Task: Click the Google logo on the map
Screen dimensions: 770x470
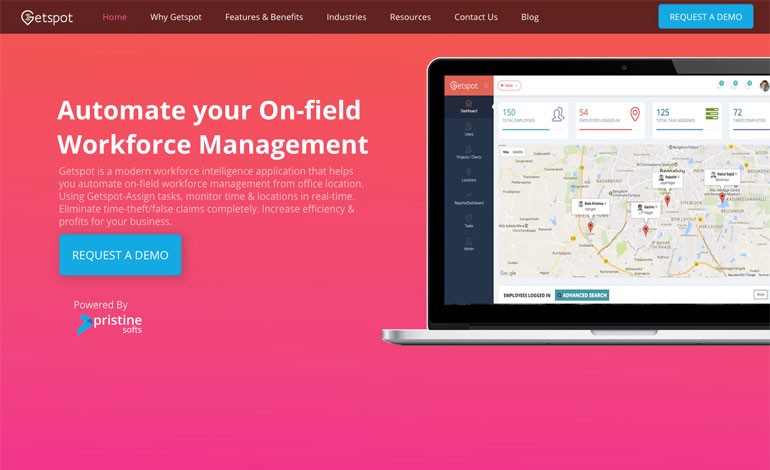Action: [508, 273]
